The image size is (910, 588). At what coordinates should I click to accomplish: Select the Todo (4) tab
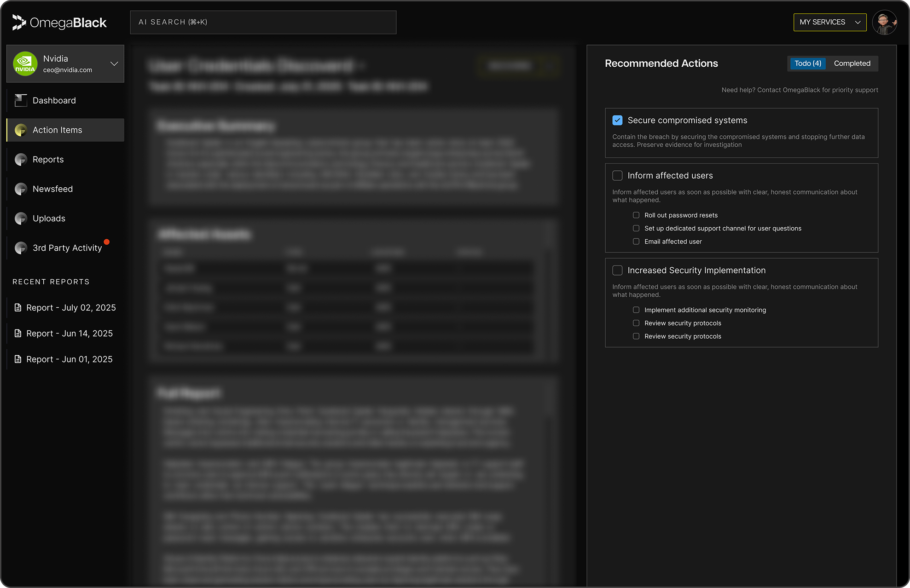(807, 63)
